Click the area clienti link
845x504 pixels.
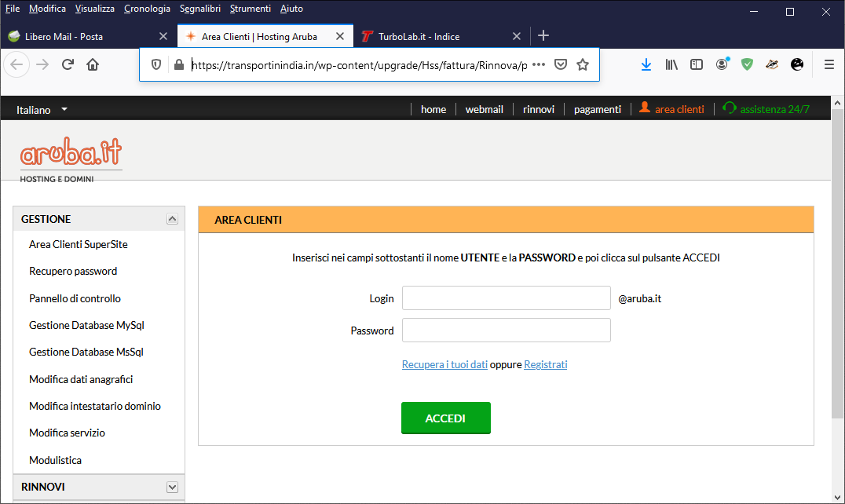tap(679, 109)
